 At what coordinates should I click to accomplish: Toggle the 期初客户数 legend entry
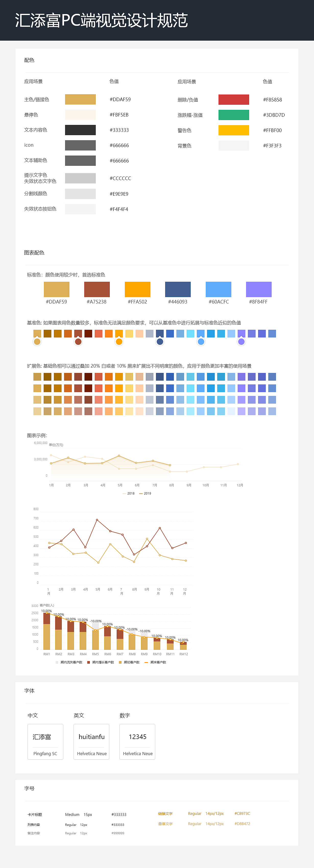coord(129,662)
